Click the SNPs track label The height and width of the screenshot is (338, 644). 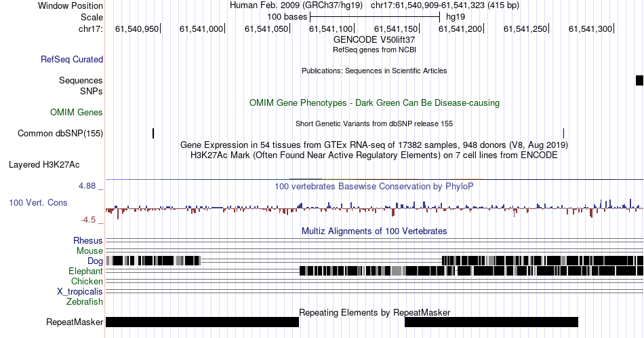92,91
